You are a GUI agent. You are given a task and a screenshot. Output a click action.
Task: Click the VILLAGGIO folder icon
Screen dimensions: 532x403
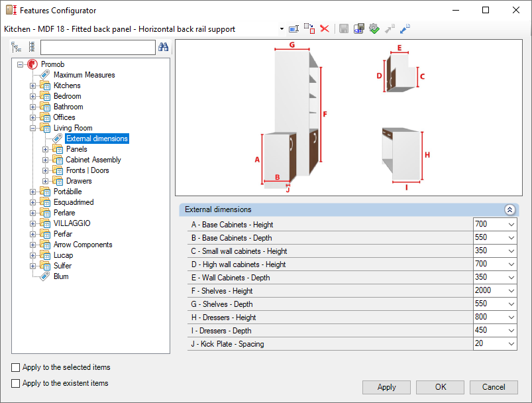click(x=45, y=223)
